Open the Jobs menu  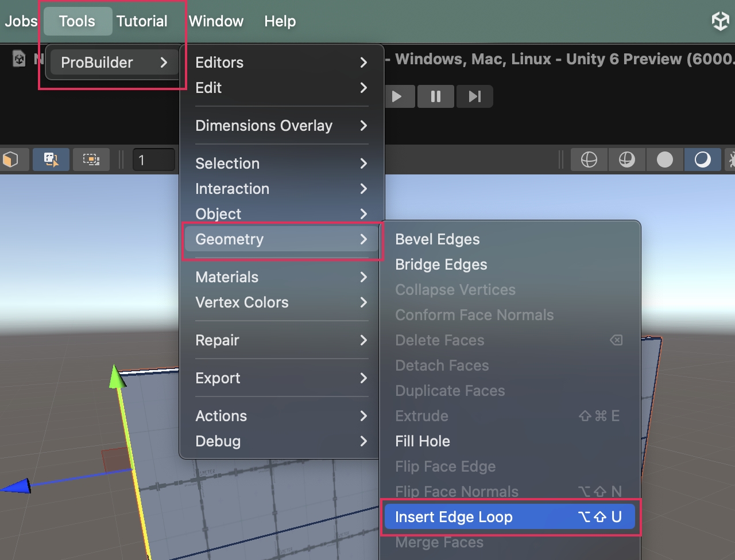(21, 21)
